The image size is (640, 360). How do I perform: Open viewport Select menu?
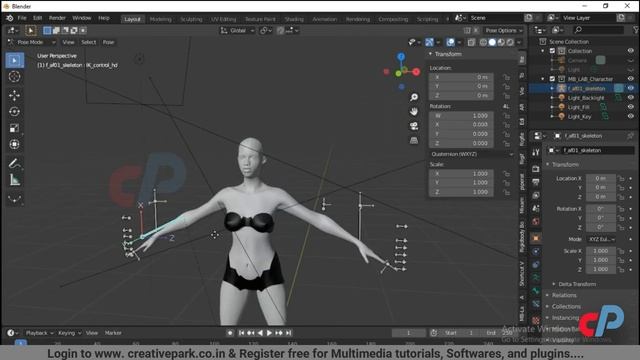pos(88,42)
